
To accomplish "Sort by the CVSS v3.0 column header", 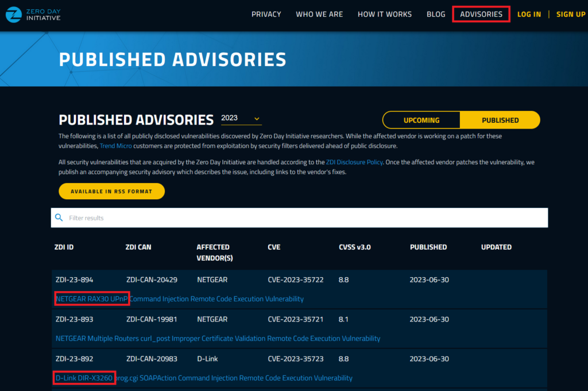I will [x=355, y=247].
